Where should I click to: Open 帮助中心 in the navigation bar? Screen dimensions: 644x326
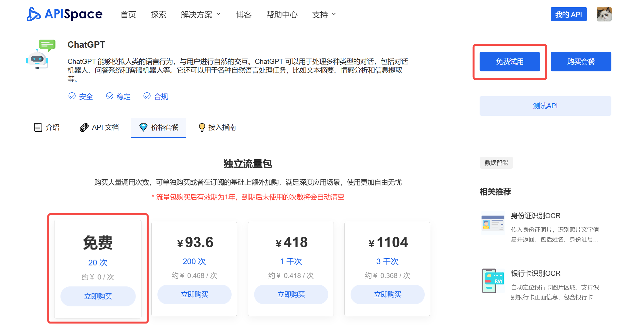tap(282, 15)
